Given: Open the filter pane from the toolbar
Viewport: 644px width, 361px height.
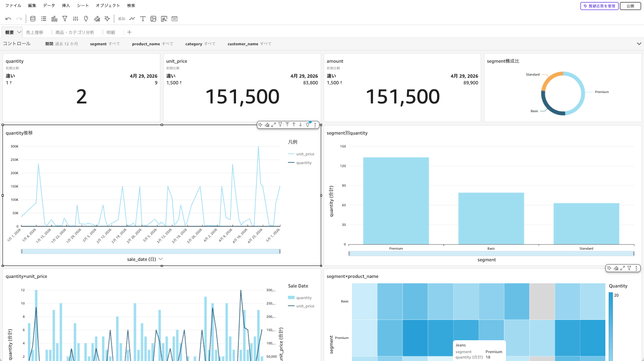Looking at the screenshot, I should pos(65,19).
